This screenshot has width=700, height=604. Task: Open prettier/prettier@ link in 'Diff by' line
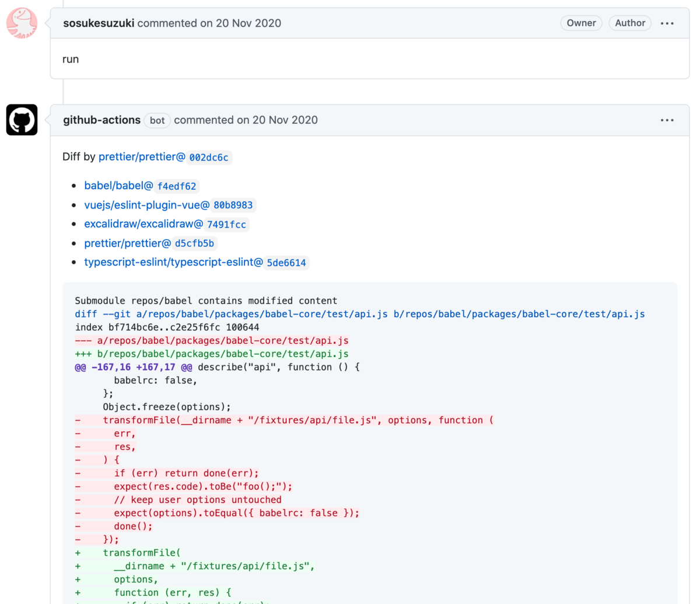click(142, 157)
